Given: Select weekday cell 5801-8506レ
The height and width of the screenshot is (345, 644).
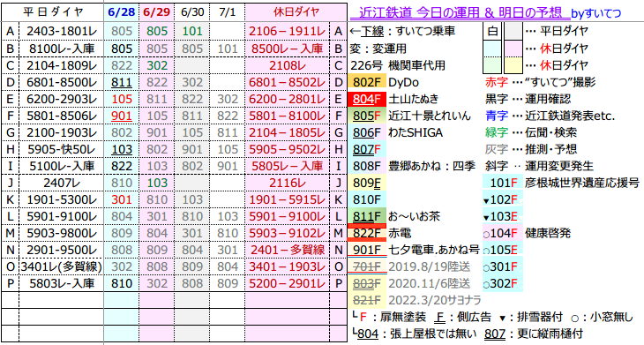Looking at the screenshot, I should point(61,116).
